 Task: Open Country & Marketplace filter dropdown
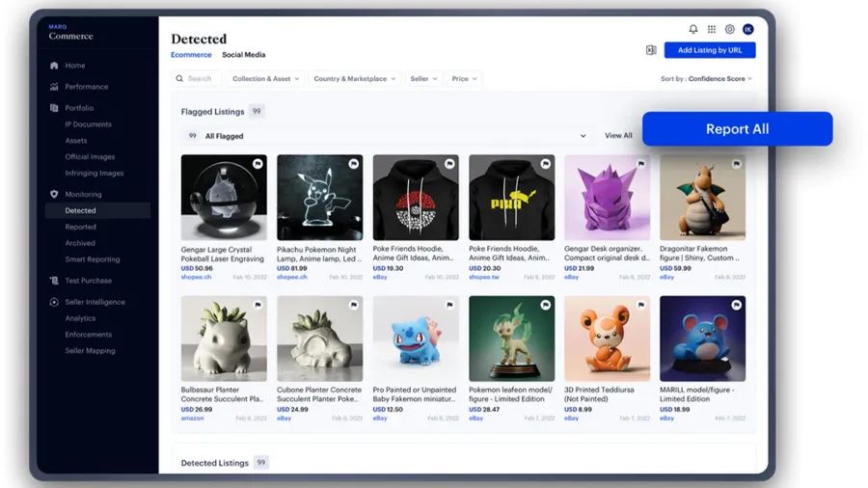[x=354, y=78]
